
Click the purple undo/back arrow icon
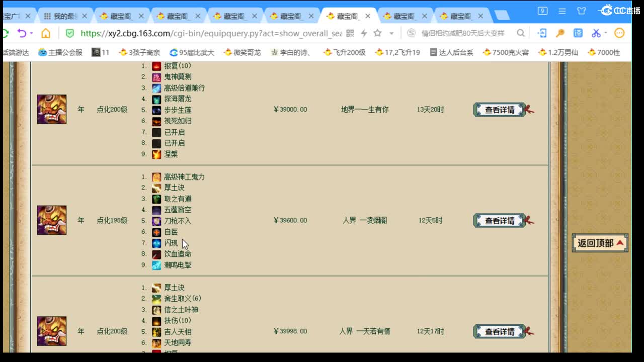tap(22, 33)
